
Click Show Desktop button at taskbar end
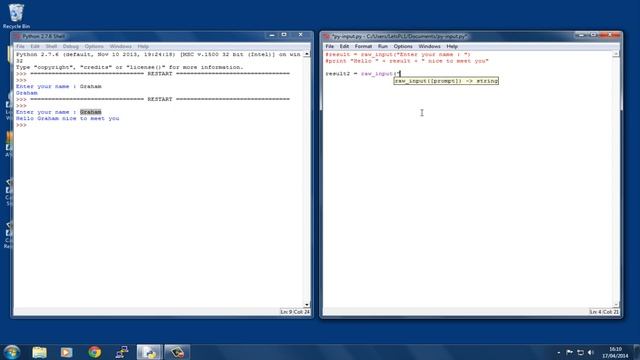click(x=637, y=352)
